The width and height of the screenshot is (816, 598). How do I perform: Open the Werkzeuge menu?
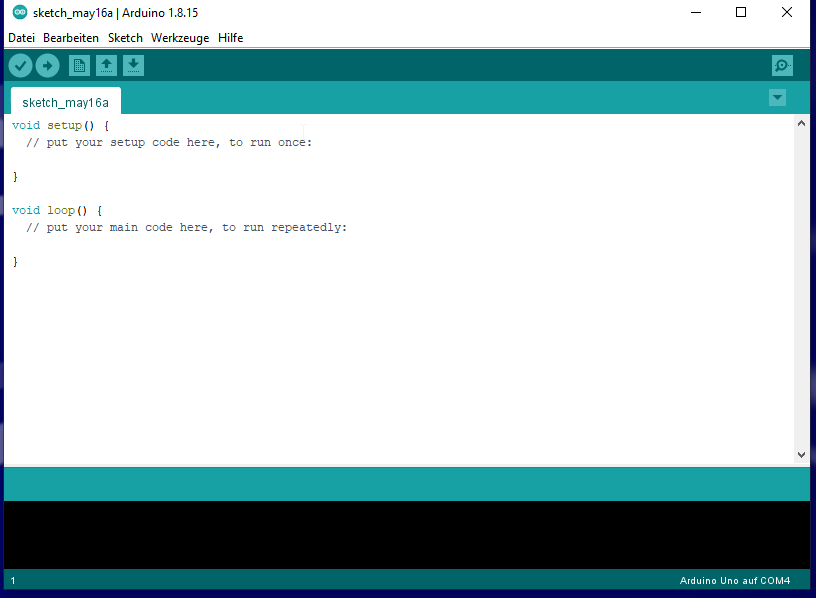click(180, 38)
